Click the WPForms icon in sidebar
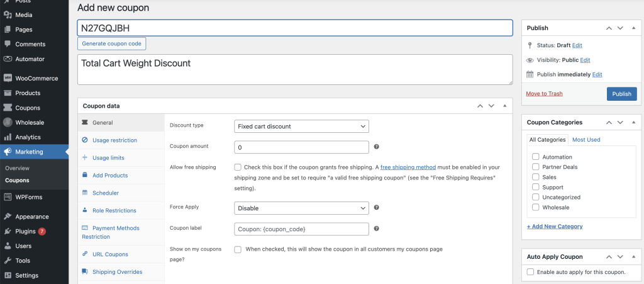The height and width of the screenshot is (284, 644). (8, 197)
